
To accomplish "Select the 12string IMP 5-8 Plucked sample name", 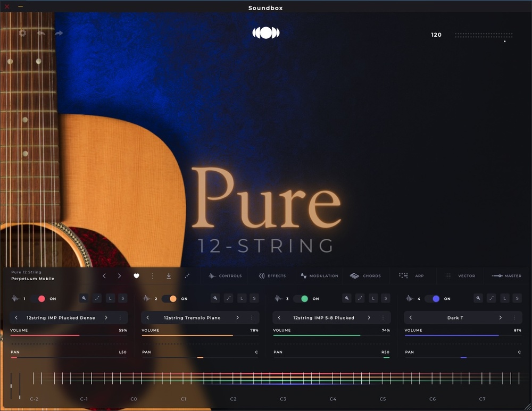I will click(323, 318).
